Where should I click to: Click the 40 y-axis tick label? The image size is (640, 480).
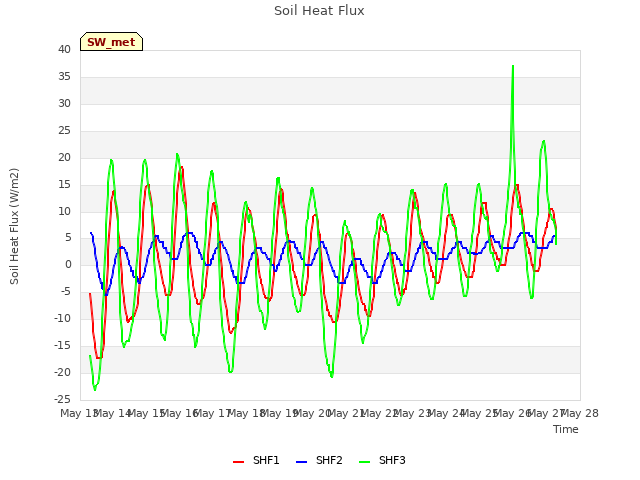[64, 49]
